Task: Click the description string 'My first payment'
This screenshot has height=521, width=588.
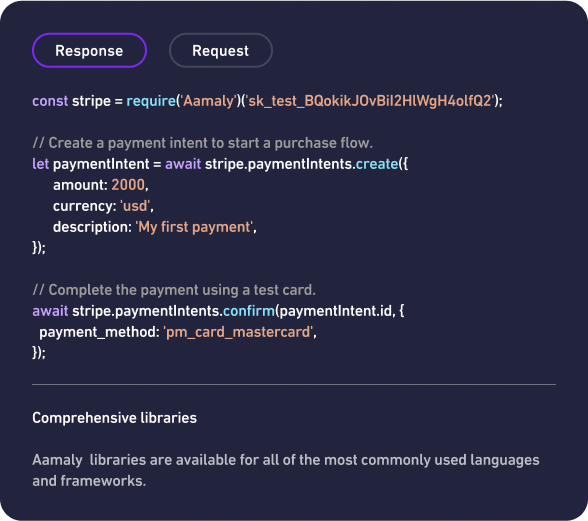Action: [194, 227]
